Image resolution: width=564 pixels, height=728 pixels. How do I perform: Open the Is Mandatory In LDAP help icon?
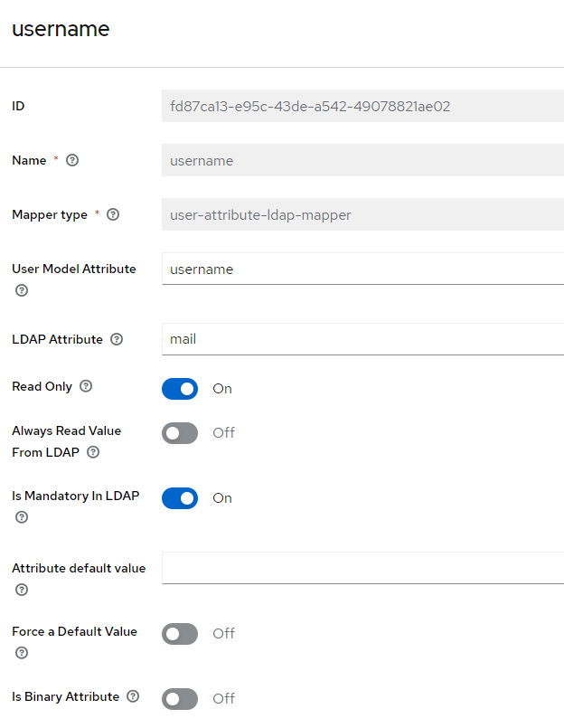pos(22,517)
